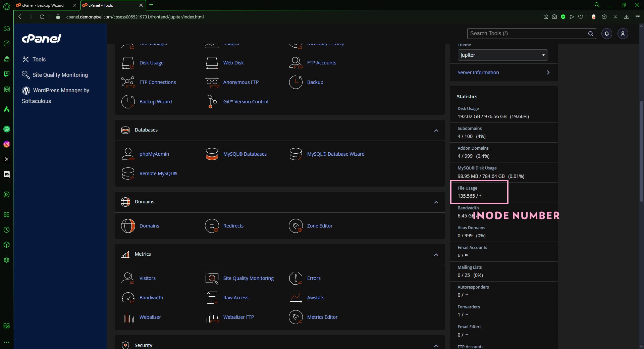
Task: Open the Backup Wizard icon
Action: [128, 102]
